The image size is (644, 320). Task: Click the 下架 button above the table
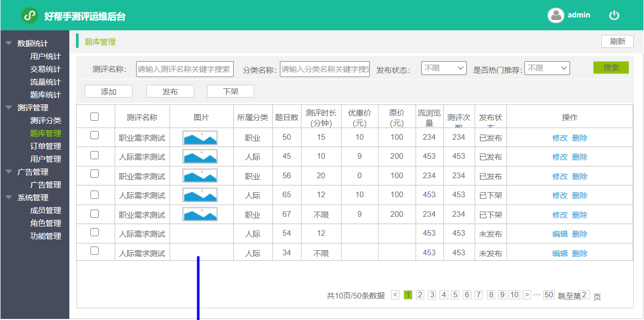coord(231,91)
